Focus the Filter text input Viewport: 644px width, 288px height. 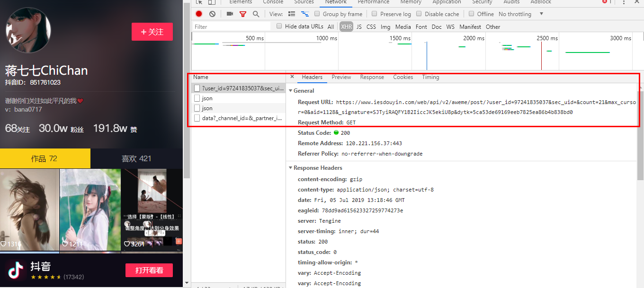[232, 27]
